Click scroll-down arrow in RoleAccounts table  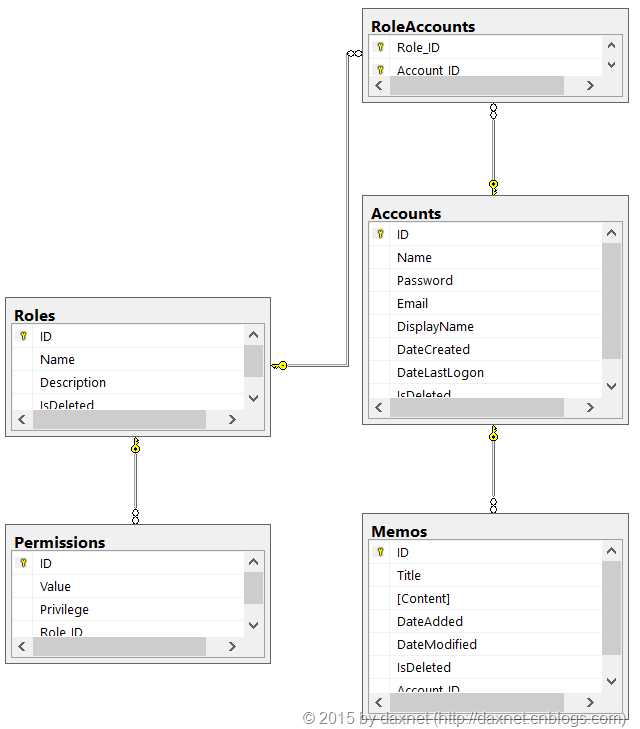pos(612,65)
